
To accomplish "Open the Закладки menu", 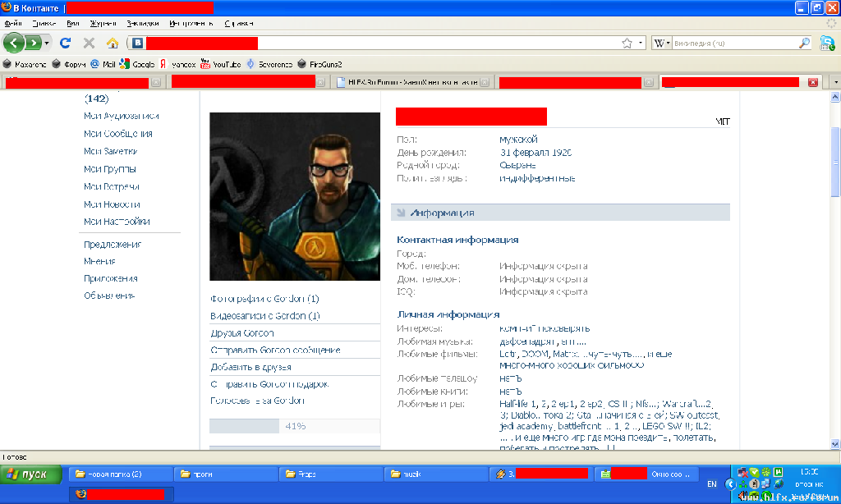I will click(143, 24).
